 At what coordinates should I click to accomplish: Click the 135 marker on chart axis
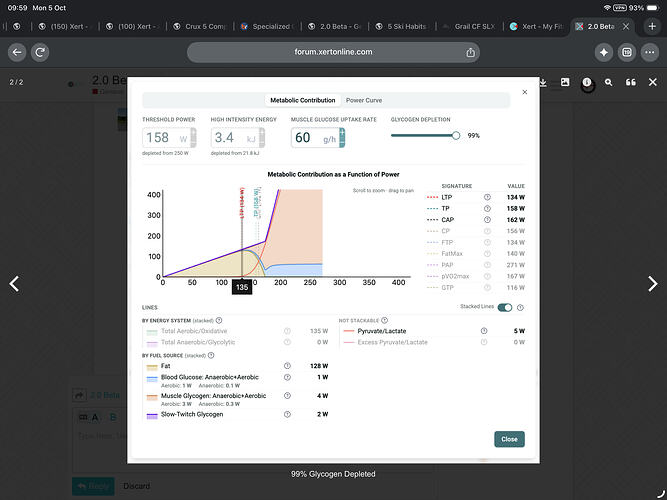tap(242, 287)
